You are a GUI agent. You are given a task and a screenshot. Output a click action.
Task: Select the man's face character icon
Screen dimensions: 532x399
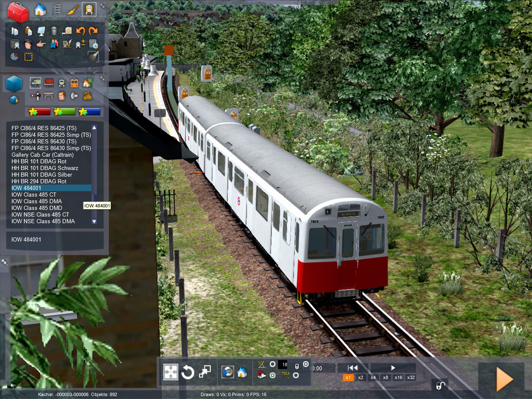62,96
